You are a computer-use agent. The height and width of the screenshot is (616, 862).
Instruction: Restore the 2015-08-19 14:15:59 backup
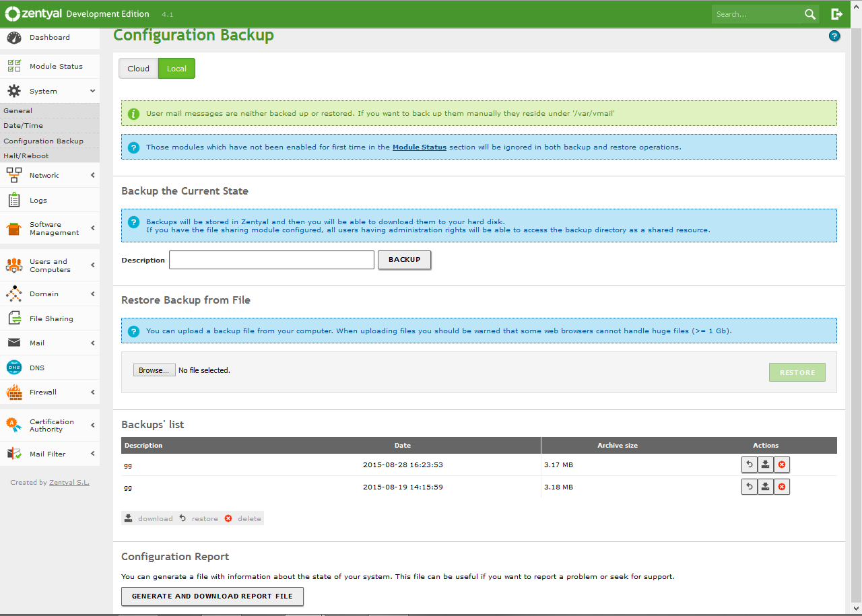[x=749, y=487]
